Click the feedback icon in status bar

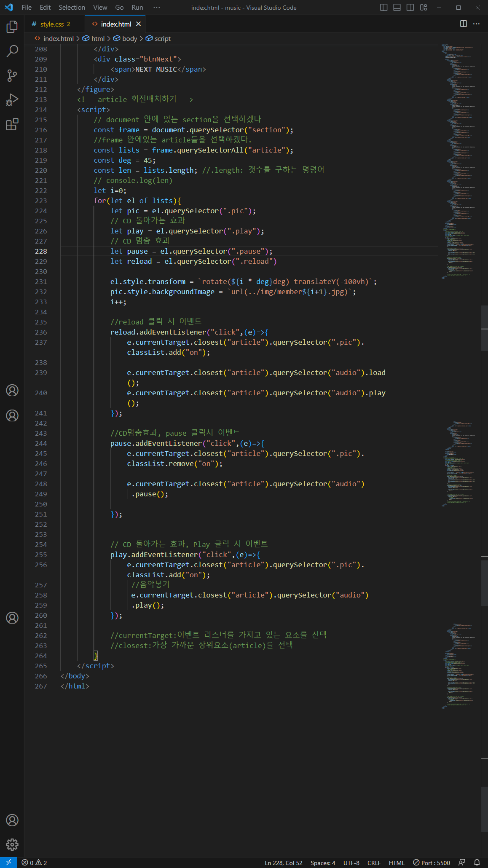[462, 863]
